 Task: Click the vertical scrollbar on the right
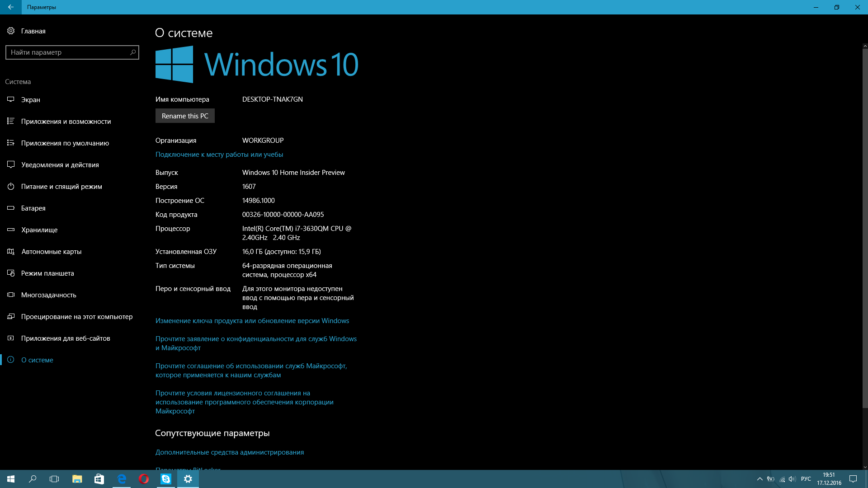(x=865, y=228)
